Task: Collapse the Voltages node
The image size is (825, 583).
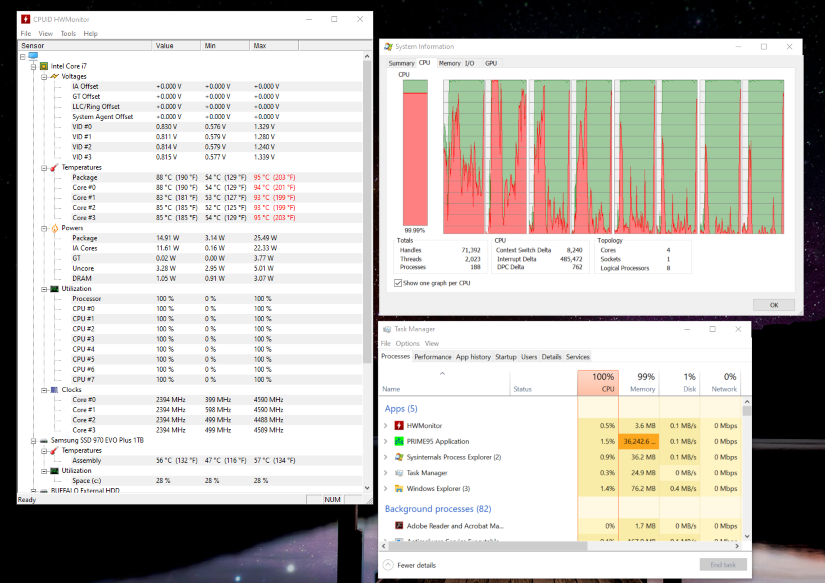Action: tap(44, 77)
